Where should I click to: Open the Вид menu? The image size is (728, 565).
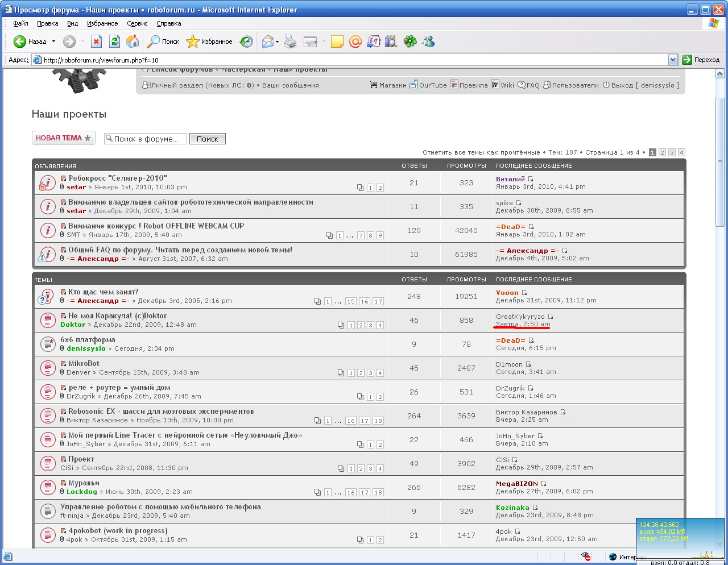tap(72, 23)
